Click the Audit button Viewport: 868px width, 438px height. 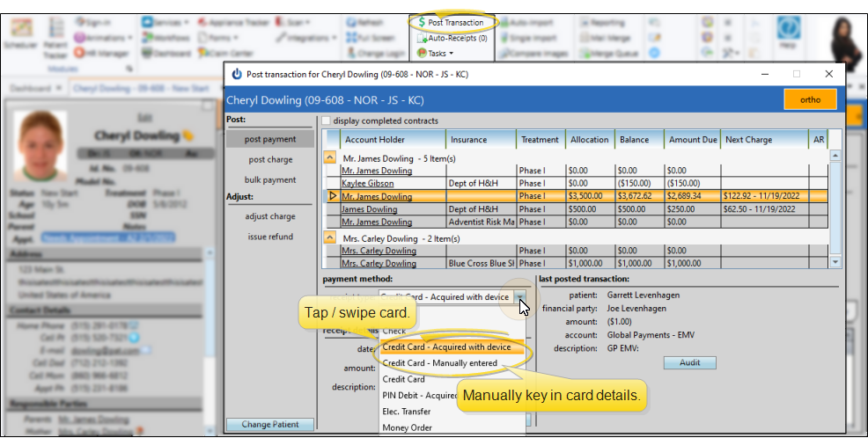pyautogui.click(x=689, y=362)
